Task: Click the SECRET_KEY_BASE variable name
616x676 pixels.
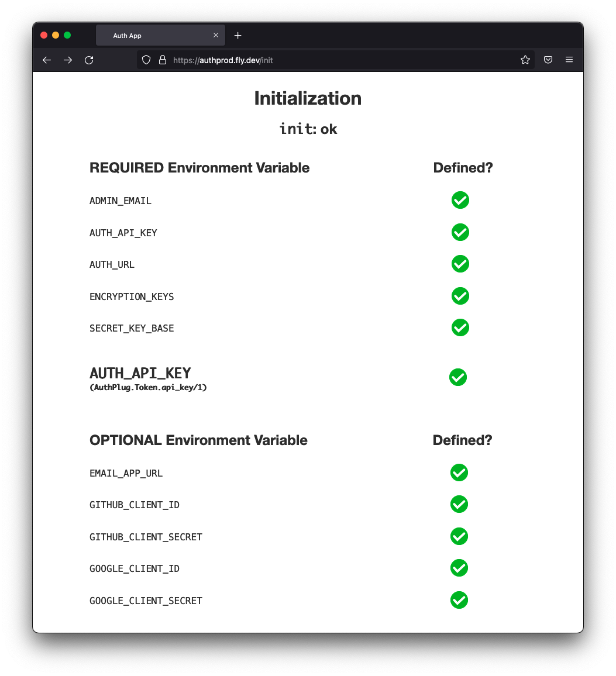Action: pos(132,328)
